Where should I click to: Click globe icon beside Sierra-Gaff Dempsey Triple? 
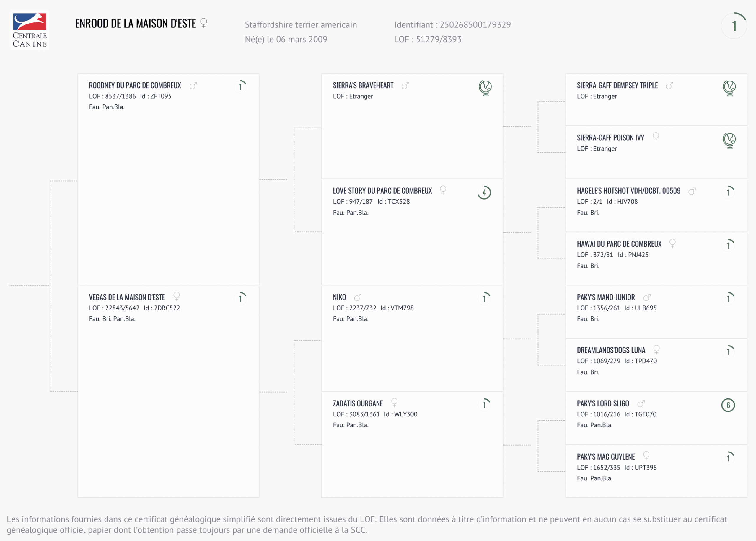[x=729, y=88]
